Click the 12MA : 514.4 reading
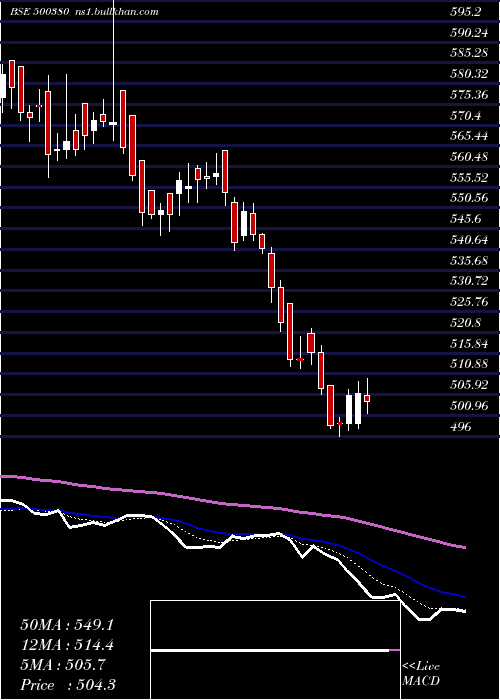 pyautogui.click(x=67, y=645)
